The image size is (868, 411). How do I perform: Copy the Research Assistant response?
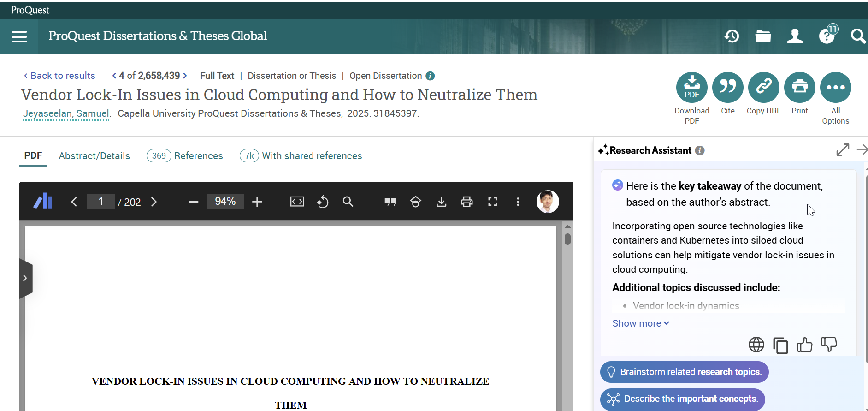780,345
